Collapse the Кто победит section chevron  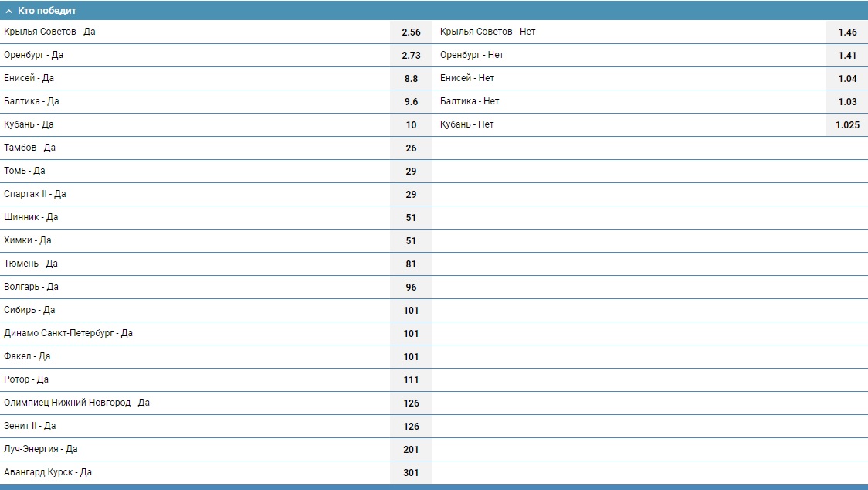tap(8, 11)
